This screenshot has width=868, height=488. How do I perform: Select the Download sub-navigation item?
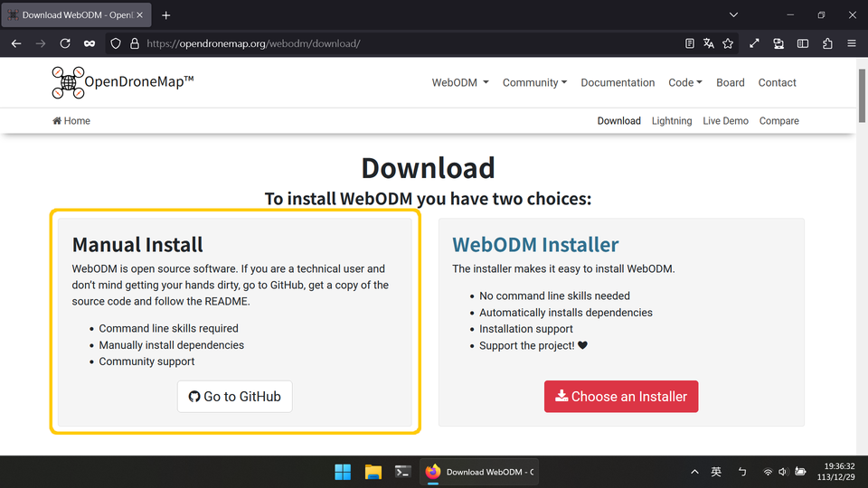click(x=618, y=120)
